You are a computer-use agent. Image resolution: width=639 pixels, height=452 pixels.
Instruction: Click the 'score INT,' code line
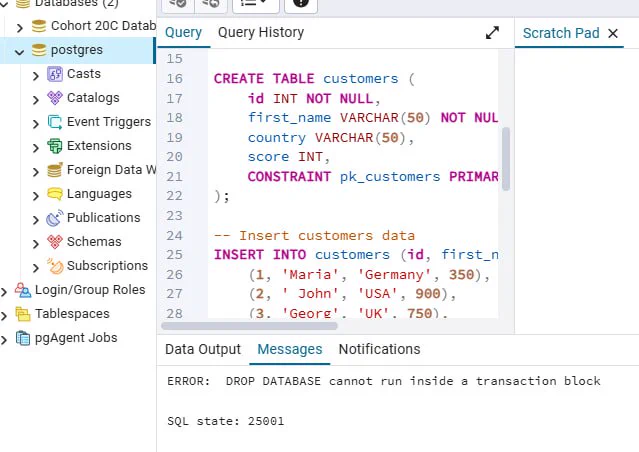tap(289, 157)
